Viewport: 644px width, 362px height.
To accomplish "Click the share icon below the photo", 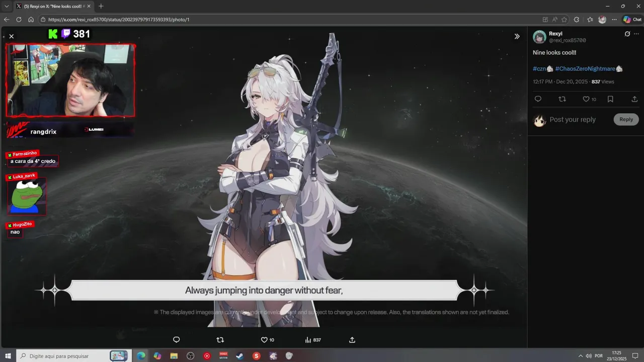I will (x=352, y=340).
